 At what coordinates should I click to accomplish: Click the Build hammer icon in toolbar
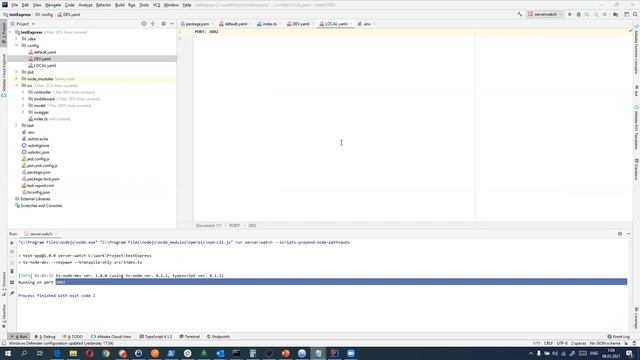pyautogui.click(x=520, y=14)
